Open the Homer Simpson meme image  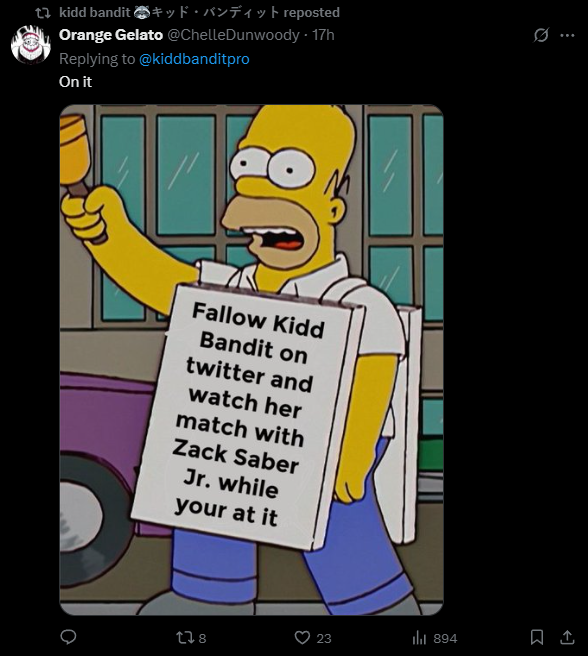[x=252, y=360]
